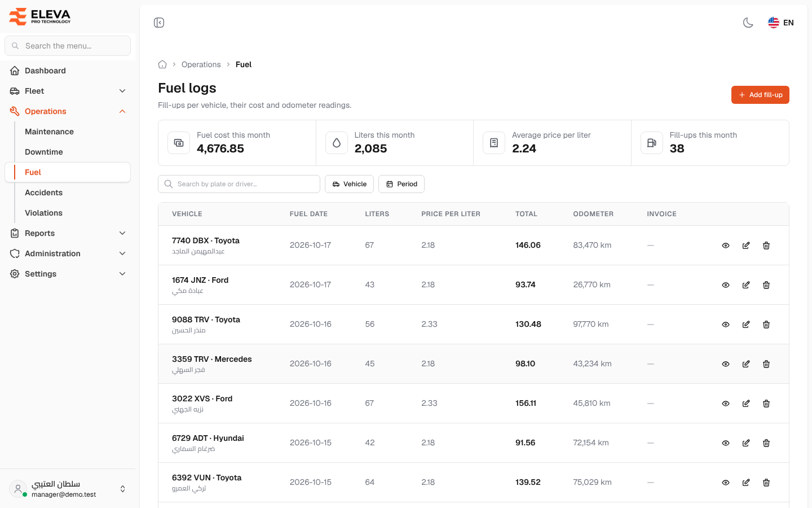Image resolution: width=812 pixels, height=508 pixels.
Task: Delete fill-up for 6729 ADT Hyundai
Action: pyautogui.click(x=766, y=443)
